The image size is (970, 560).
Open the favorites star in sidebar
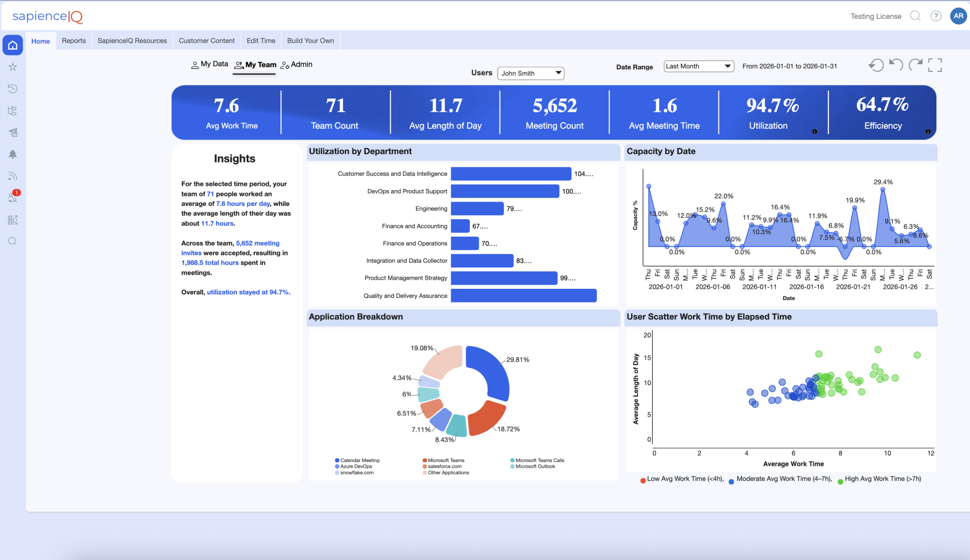pyautogui.click(x=13, y=67)
